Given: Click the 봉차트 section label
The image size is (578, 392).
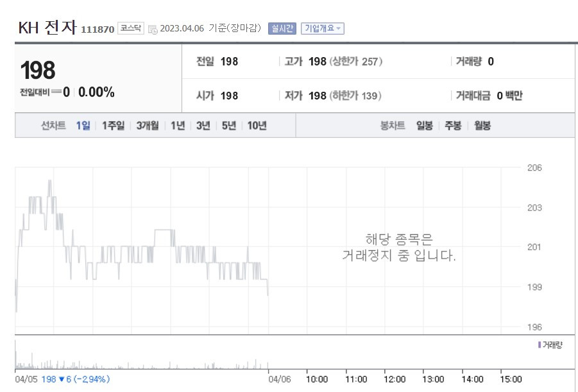Looking at the screenshot, I should coord(393,126).
